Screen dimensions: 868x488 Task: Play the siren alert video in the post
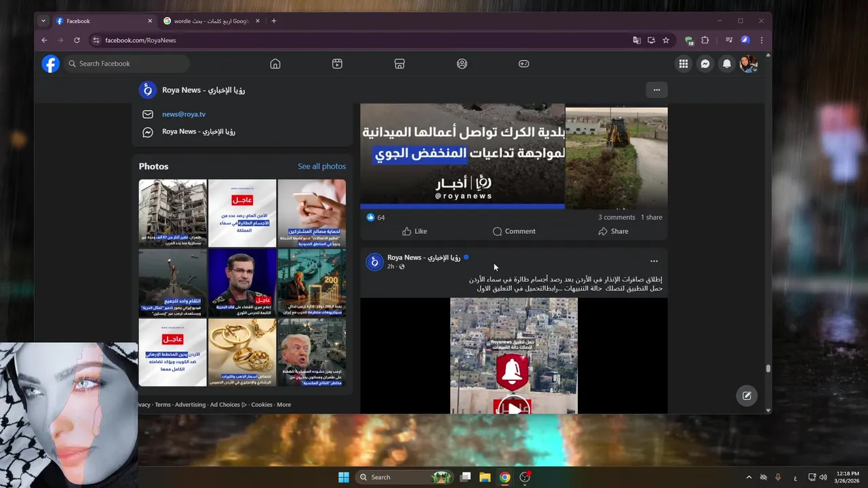[514, 407]
